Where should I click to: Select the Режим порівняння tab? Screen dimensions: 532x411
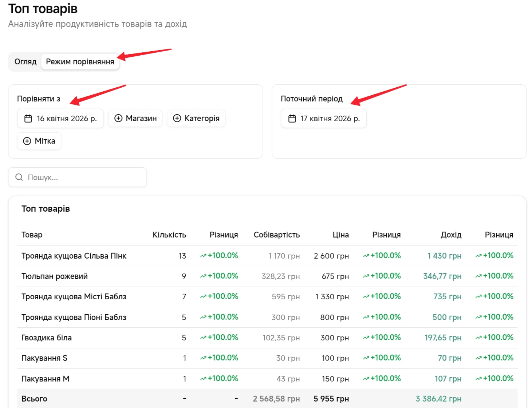coord(80,62)
